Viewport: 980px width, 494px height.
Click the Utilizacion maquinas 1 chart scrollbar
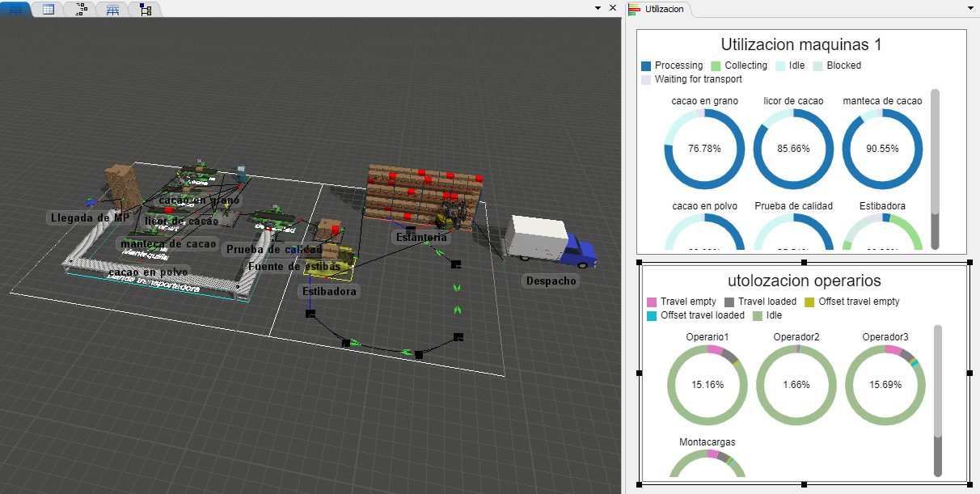point(936,169)
